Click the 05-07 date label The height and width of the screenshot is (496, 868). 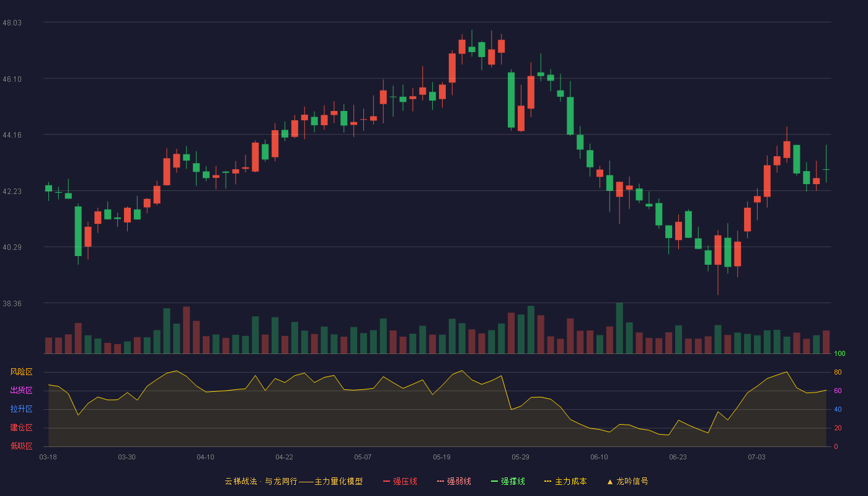point(363,457)
